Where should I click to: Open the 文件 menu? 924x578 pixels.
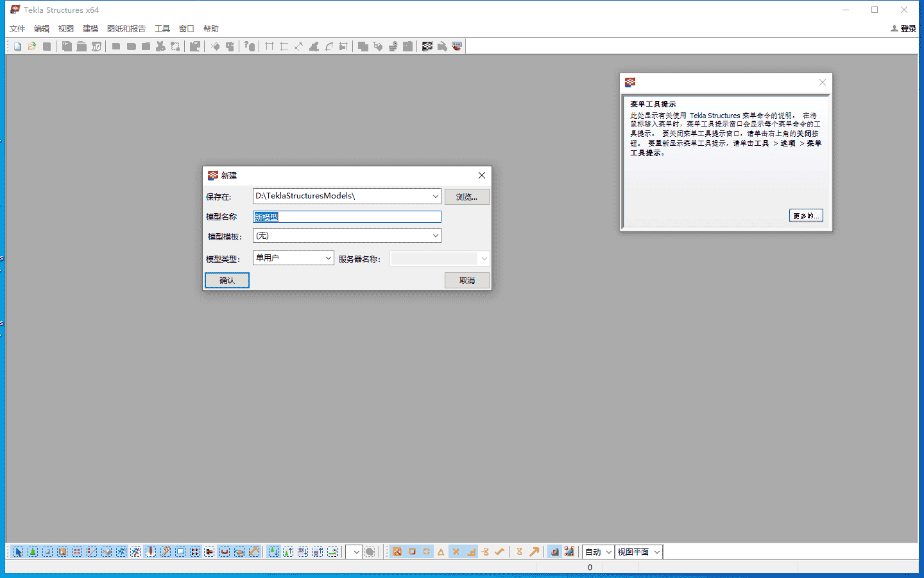click(17, 28)
